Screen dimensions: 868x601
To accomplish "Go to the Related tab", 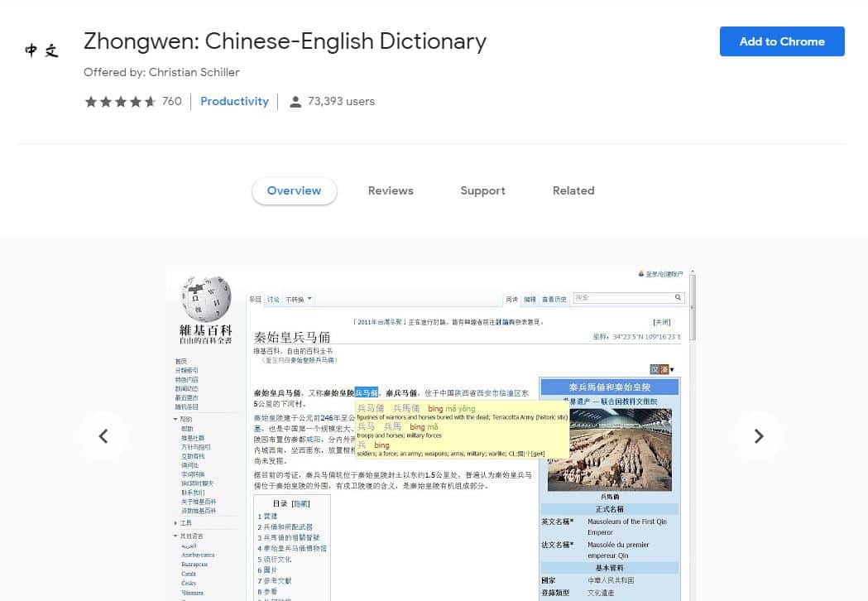I will (x=573, y=190).
